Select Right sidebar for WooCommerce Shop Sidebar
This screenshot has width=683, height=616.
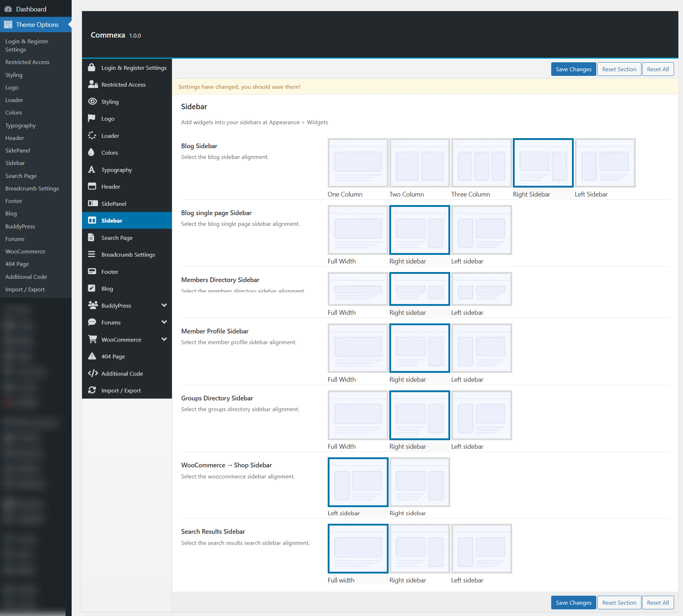click(419, 482)
